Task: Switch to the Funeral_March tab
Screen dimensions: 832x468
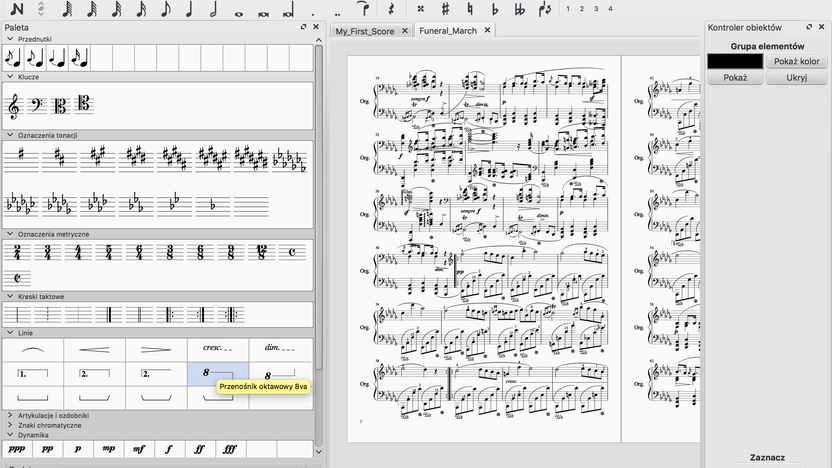Action: [x=448, y=31]
